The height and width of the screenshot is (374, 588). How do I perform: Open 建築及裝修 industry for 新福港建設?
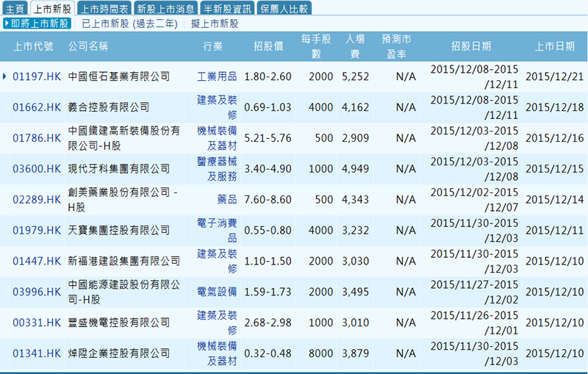[x=217, y=261]
